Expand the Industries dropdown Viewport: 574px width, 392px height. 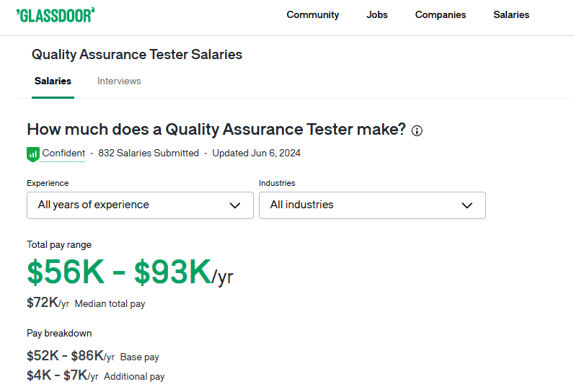click(x=372, y=205)
